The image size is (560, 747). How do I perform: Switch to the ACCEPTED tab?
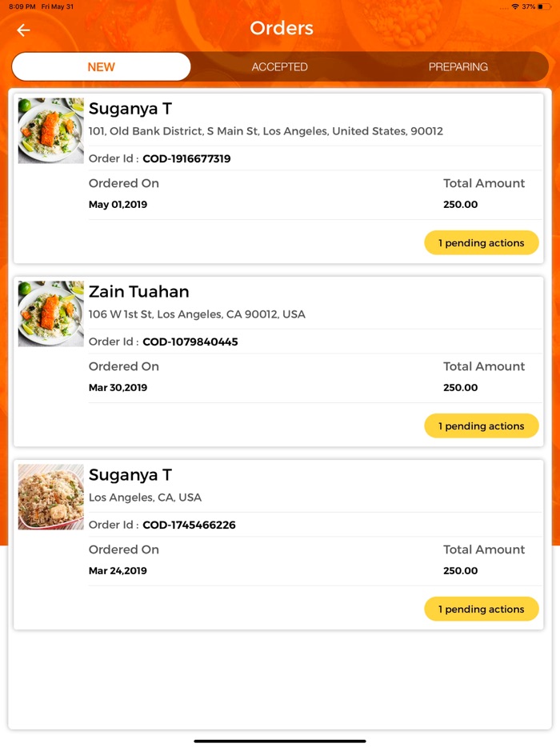[x=280, y=67]
